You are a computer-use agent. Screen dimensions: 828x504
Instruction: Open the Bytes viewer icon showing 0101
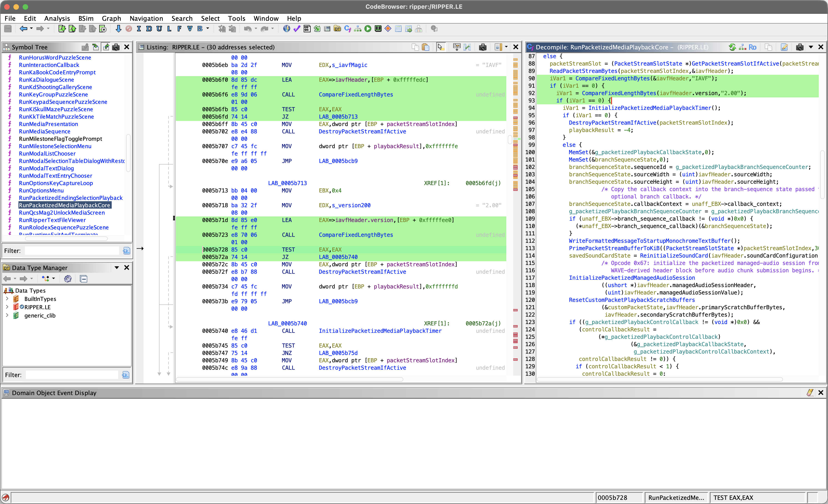point(307,29)
